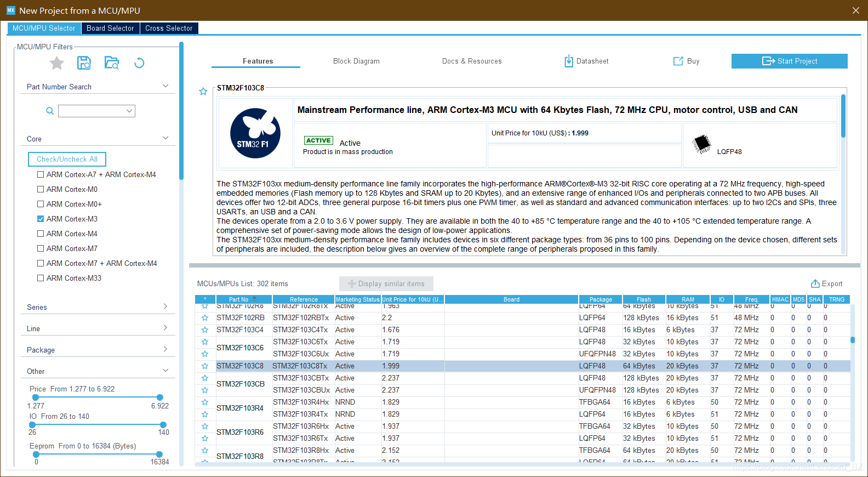
Task: Star the selected STM32F103C8Tx row
Action: coord(205,366)
